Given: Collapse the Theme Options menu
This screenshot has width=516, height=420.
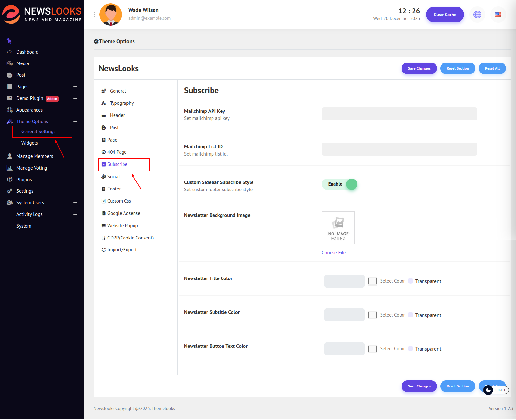Looking at the screenshot, I should coord(75,122).
